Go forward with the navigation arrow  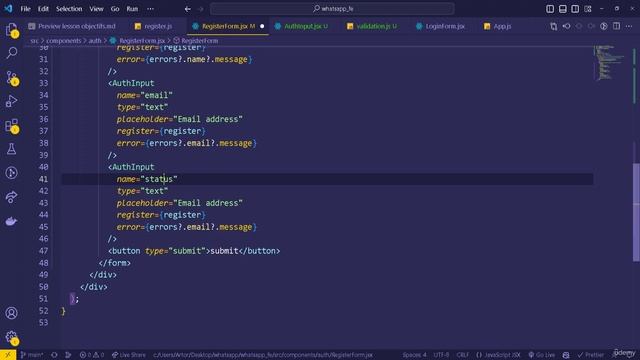(x=200, y=9)
